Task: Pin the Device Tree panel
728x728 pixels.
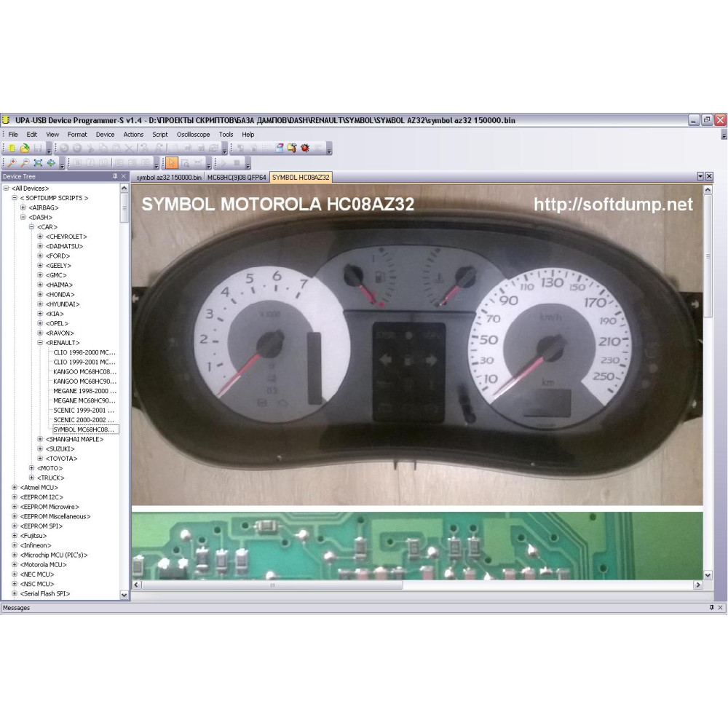Action: click(115, 176)
